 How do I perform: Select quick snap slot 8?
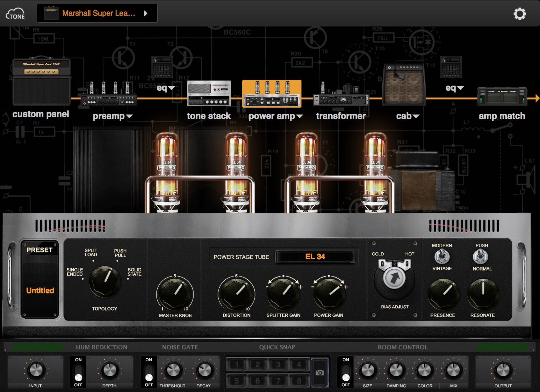(299, 381)
